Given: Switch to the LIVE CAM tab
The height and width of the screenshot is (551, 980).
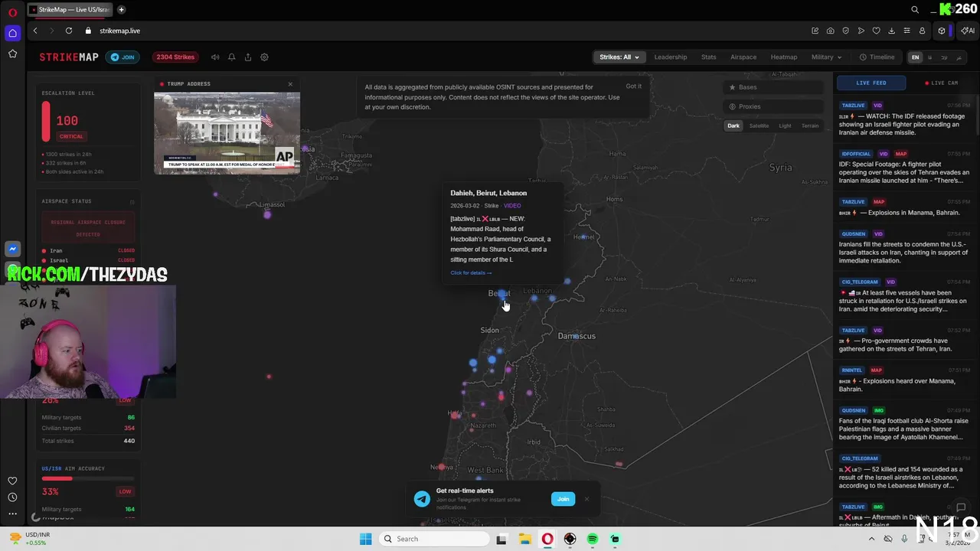Looking at the screenshot, I should (x=941, y=83).
